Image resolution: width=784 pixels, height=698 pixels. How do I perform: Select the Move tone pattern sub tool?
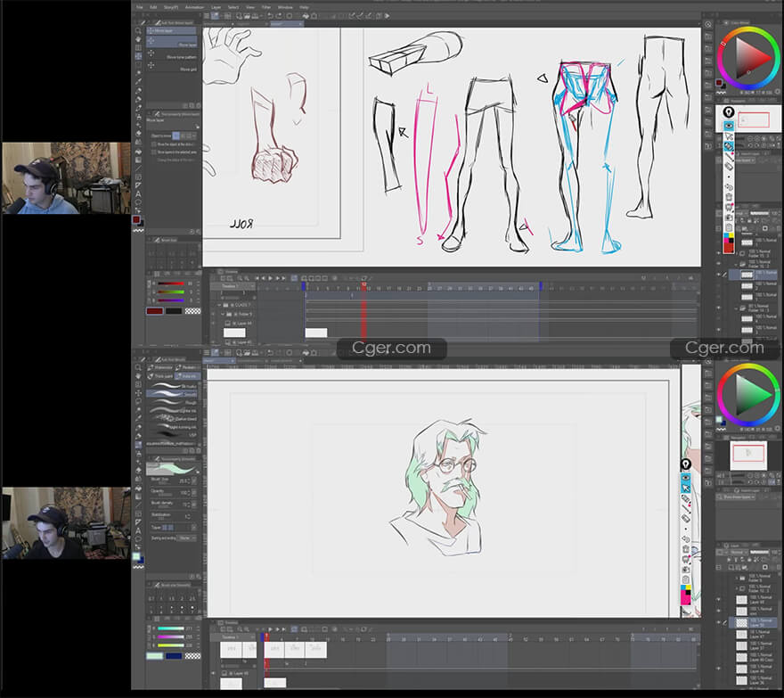tap(183, 56)
